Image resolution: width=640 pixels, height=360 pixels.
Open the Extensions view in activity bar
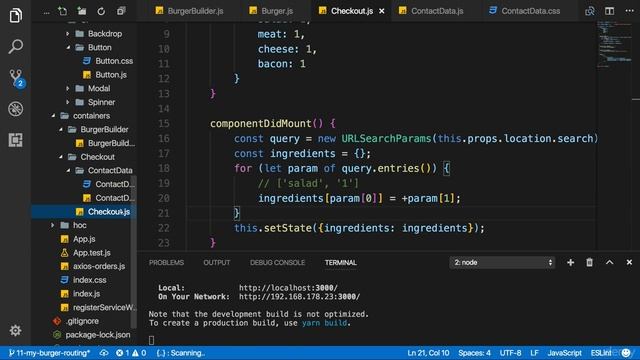click(16, 140)
